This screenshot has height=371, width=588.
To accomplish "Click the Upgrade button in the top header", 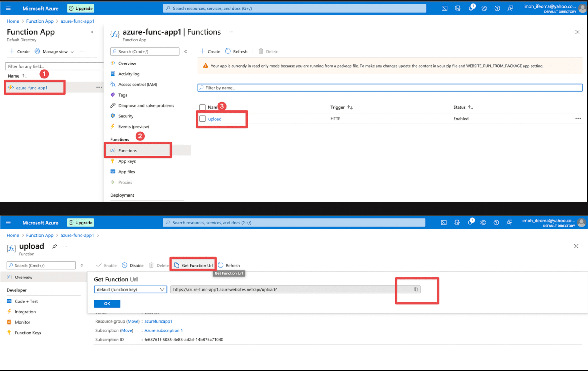I will pyautogui.click(x=81, y=8).
